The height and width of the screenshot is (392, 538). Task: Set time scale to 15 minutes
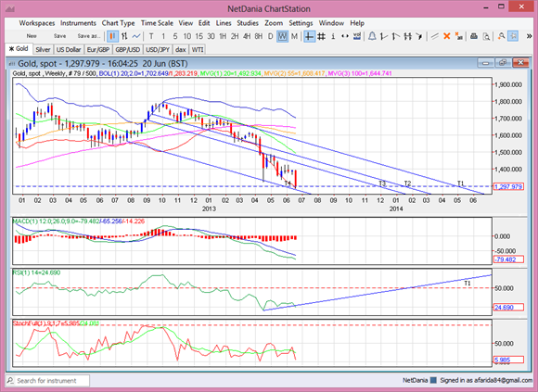click(x=199, y=36)
